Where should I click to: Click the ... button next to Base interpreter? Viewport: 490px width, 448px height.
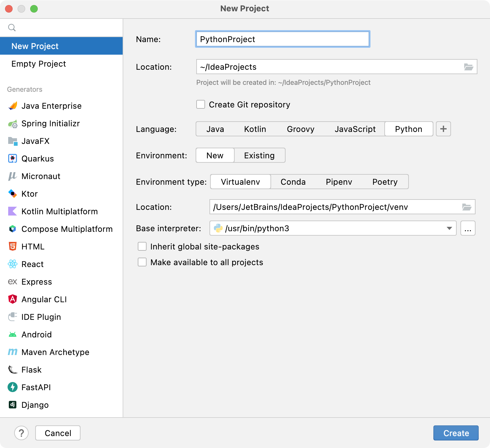[468, 228]
